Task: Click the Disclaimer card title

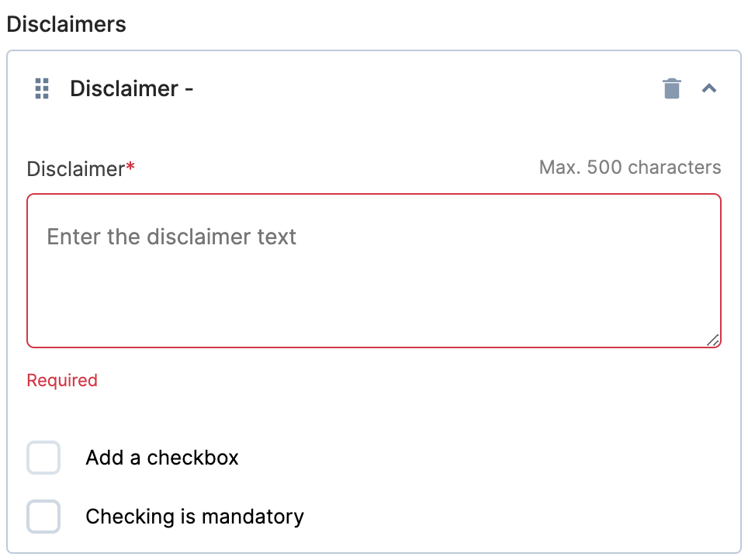Action: (131, 88)
